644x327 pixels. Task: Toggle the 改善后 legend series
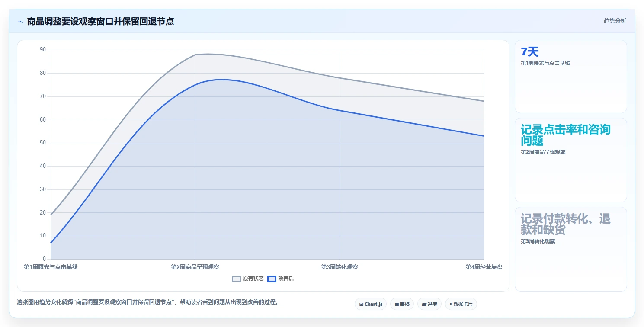tap(281, 279)
